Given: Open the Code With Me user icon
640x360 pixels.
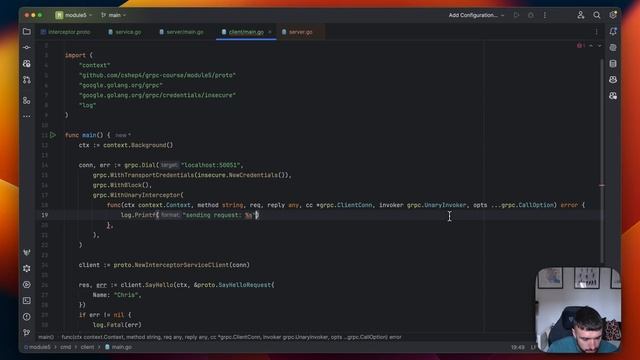Looking at the screenshot, I should (x=581, y=16).
